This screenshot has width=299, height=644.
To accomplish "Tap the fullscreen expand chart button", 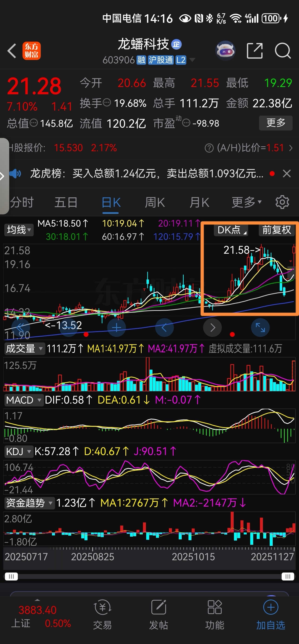I will pos(261,328).
